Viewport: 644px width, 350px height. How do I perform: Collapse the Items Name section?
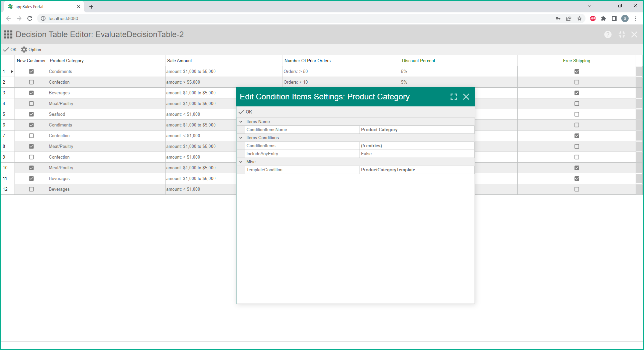pyautogui.click(x=241, y=122)
